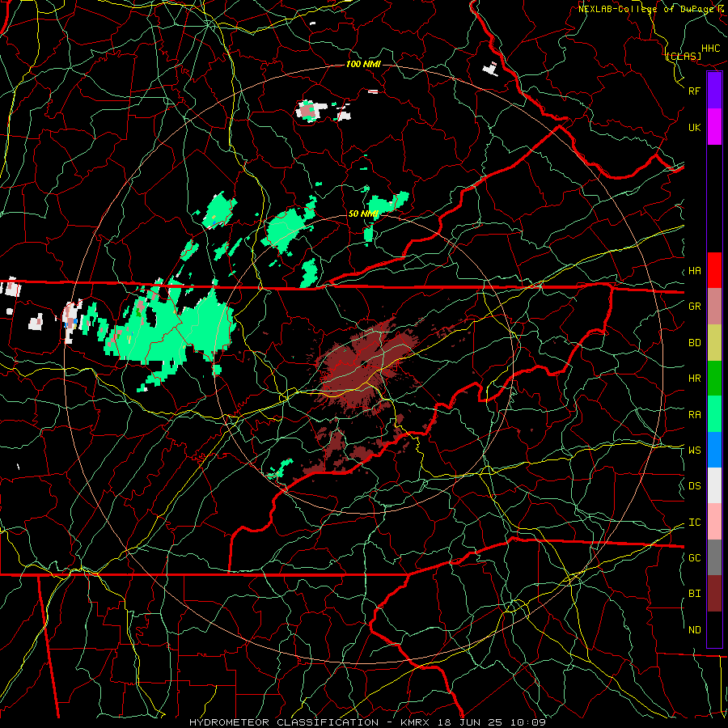Click the DS legend label
Image resolution: width=728 pixels, height=728 pixels.
(x=695, y=486)
